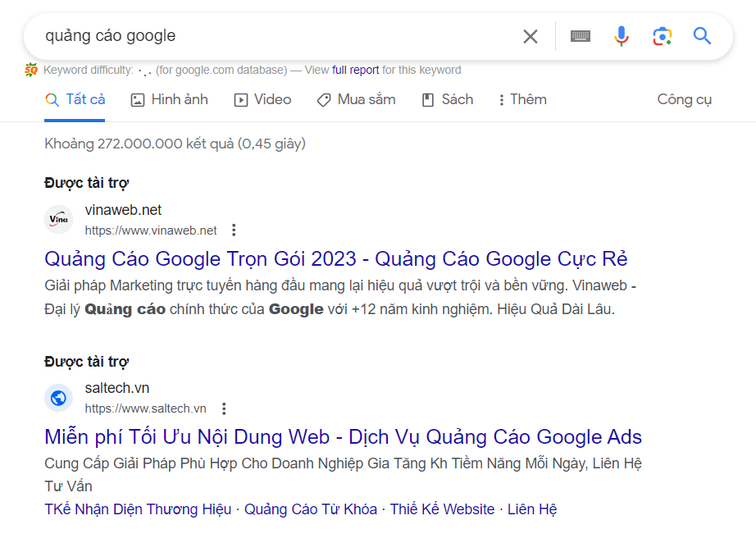Click the Vina favicon for vinaweb.net

click(x=59, y=219)
